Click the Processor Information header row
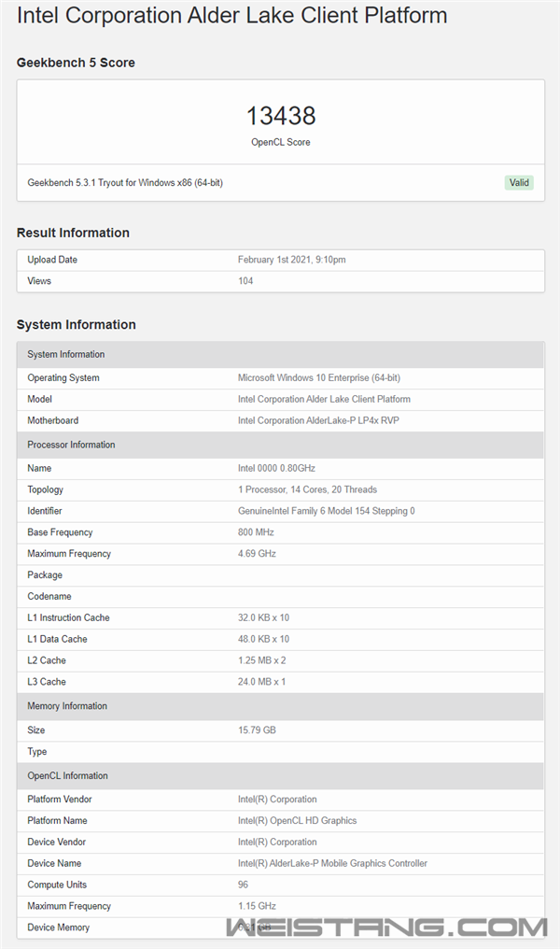This screenshot has height=949, width=560. click(281, 445)
